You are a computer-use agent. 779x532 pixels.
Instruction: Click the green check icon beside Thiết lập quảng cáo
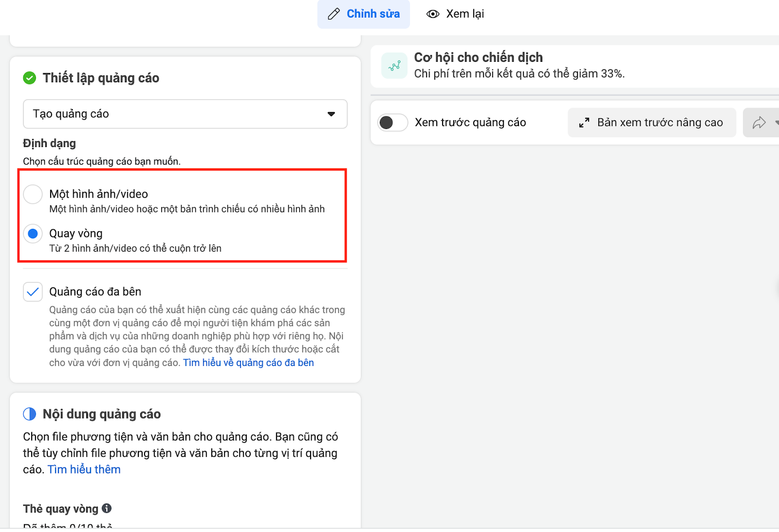click(30, 78)
